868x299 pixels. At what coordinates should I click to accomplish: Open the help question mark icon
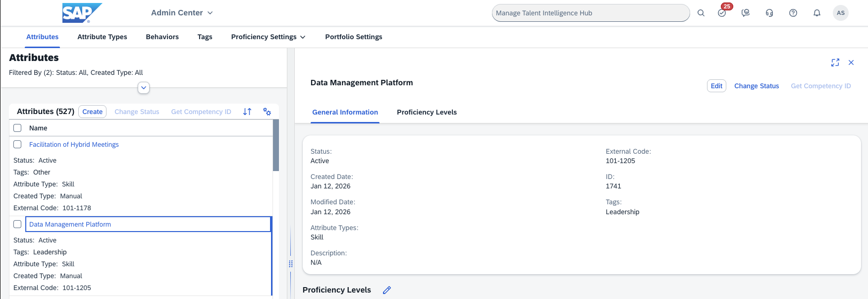[793, 13]
